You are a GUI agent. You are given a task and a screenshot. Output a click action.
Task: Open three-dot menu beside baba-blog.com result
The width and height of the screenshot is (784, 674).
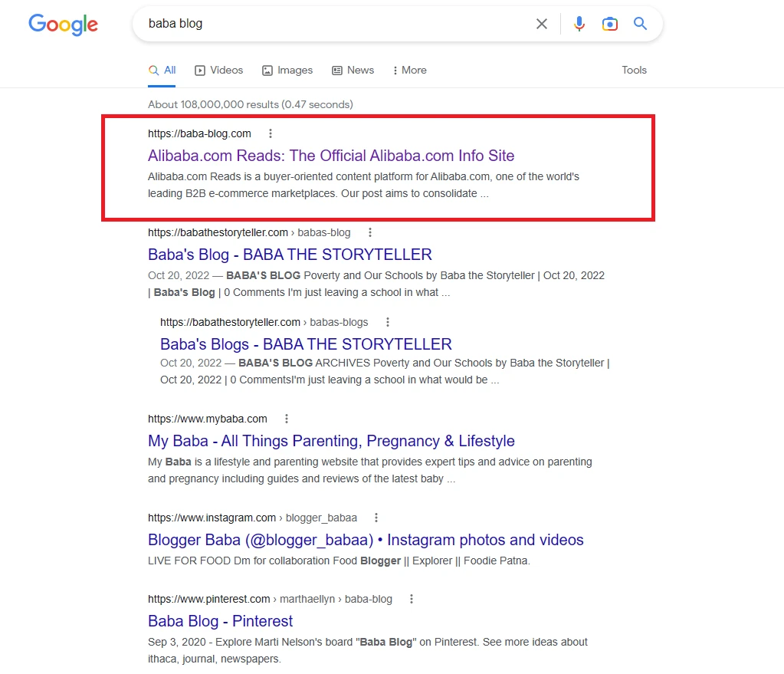270,133
